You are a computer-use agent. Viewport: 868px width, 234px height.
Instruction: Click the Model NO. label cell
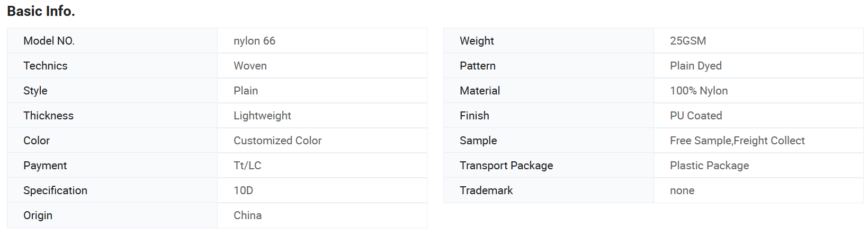(x=112, y=41)
